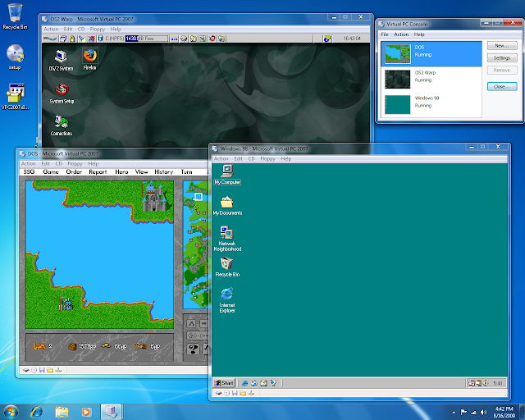Click the View Channels icon in Windows 98 quick launch

point(273,383)
